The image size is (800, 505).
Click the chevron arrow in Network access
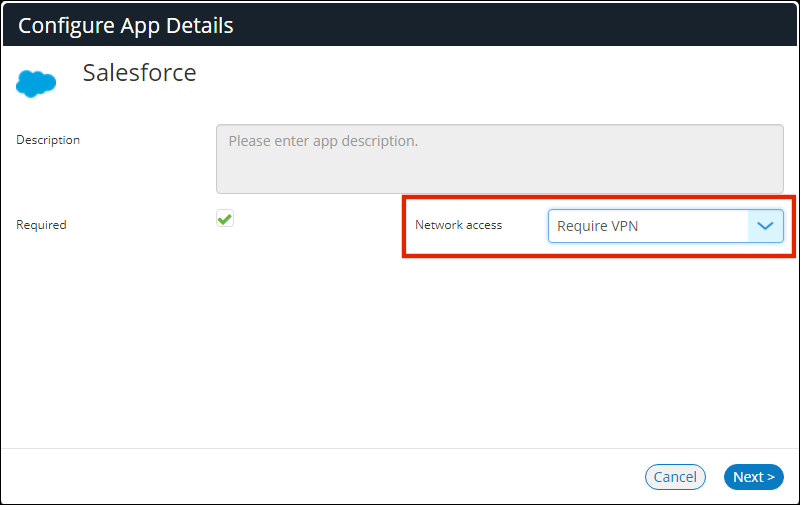click(x=765, y=226)
